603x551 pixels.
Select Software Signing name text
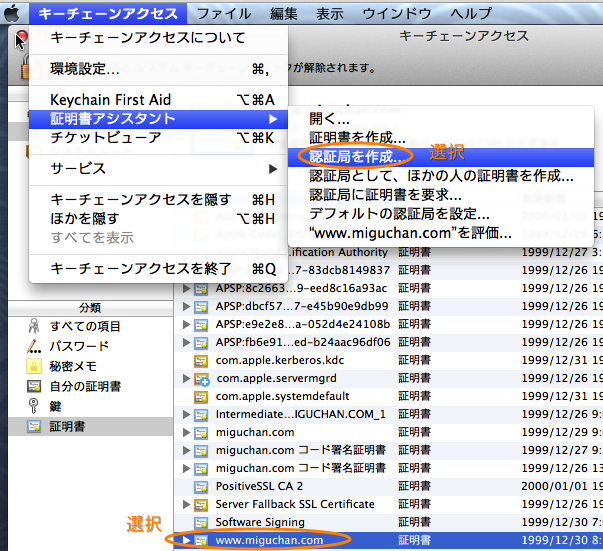(260, 522)
